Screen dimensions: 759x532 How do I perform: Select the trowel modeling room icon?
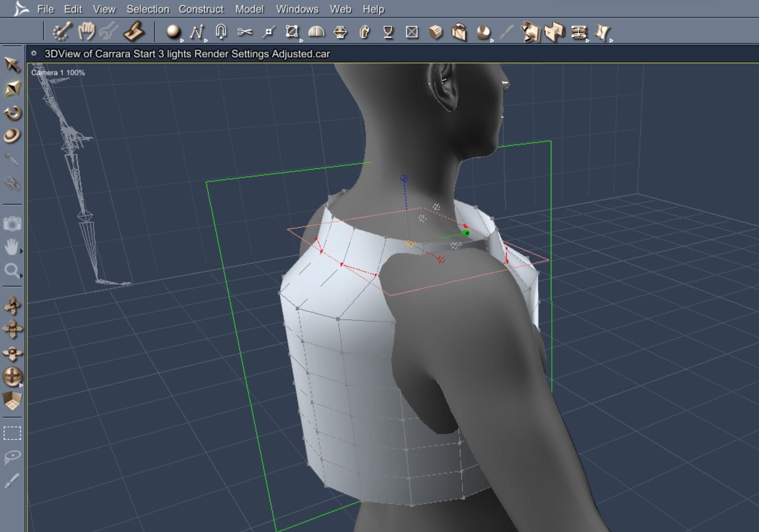coord(134,32)
